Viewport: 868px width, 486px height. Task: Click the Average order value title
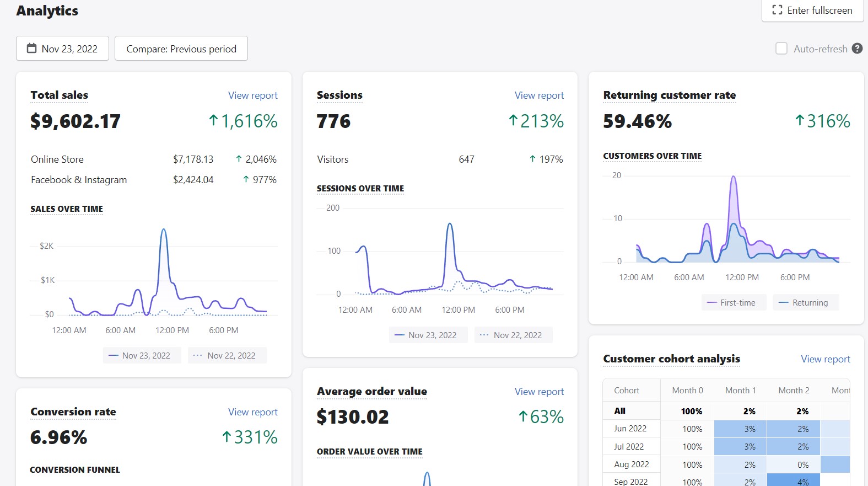pos(372,391)
